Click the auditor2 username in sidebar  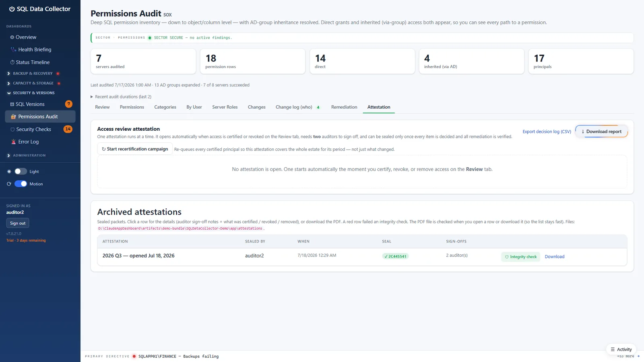(x=15, y=212)
